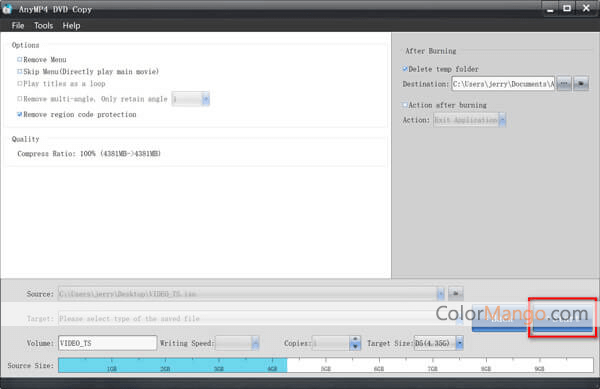Enable the Remove Menu checkbox
Screen dimensions: 600x389
coord(20,60)
